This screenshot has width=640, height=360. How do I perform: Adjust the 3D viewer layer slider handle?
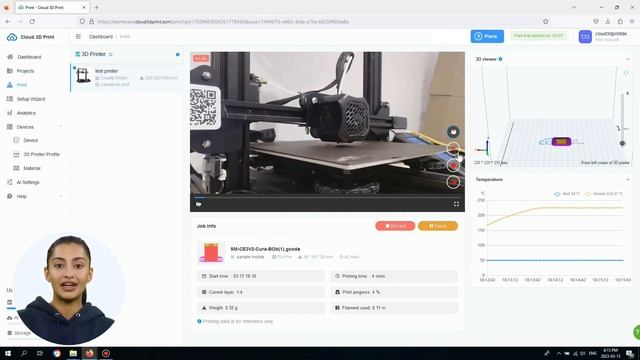[x=622, y=143]
